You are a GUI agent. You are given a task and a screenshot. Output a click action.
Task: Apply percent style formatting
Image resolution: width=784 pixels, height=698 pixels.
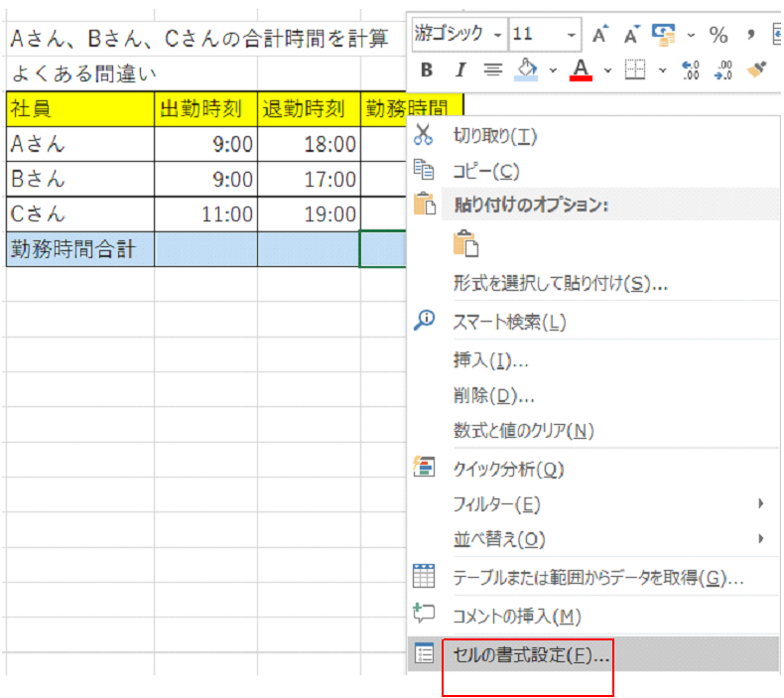[x=719, y=35]
